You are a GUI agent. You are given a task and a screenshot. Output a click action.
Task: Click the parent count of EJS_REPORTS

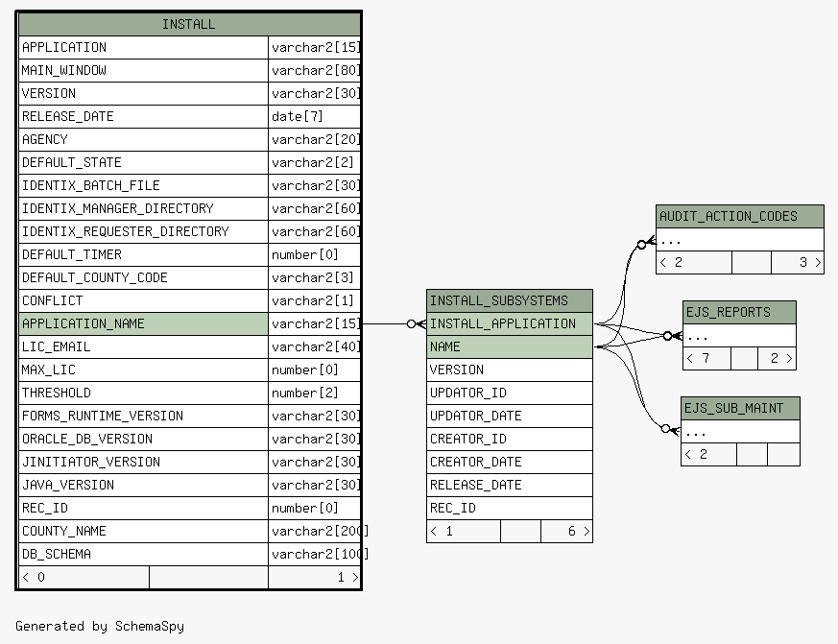(706, 358)
